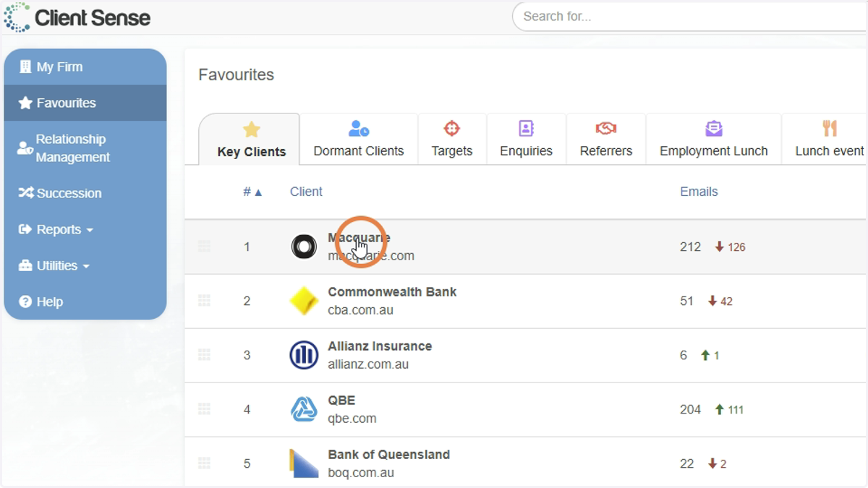This screenshot has height=488, width=868.
Task: Open Relationship Management section
Action: click(85, 148)
